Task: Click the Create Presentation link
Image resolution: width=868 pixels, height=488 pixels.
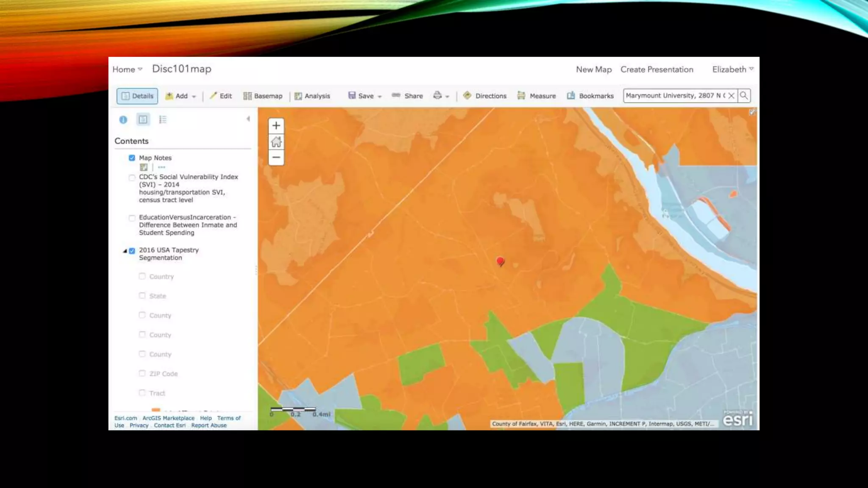Action: [x=657, y=69]
